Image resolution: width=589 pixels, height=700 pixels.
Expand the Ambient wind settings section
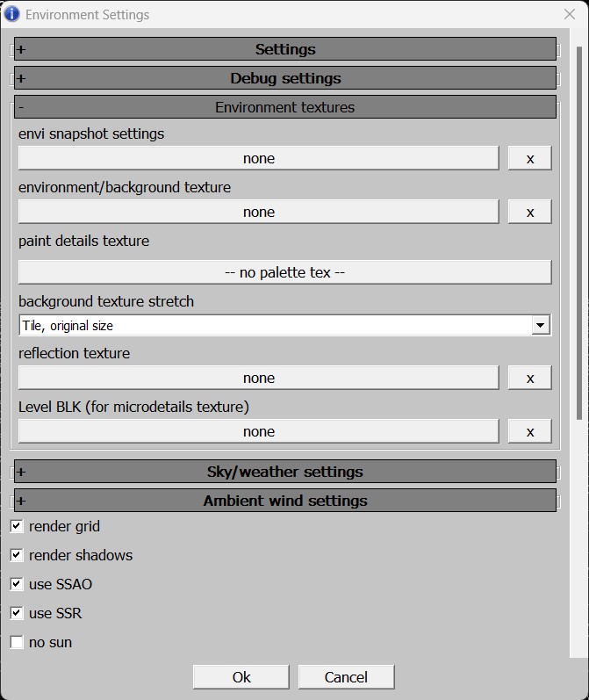(x=285, y=501)
